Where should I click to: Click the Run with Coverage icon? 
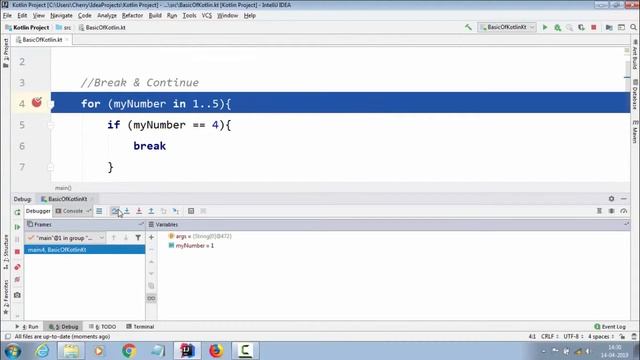pyautogui.click(x=581, y=27)
